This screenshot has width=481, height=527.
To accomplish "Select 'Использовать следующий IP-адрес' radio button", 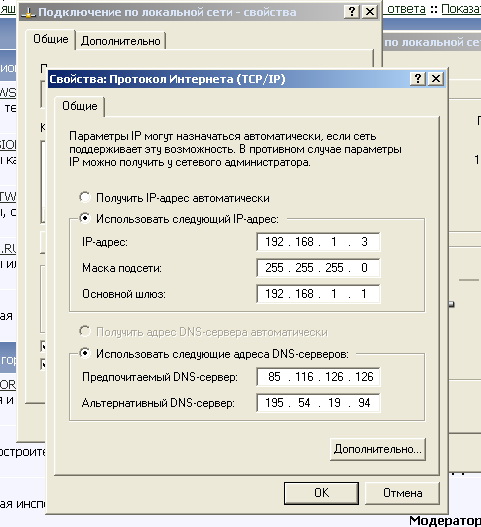I will tap(85, 218).
